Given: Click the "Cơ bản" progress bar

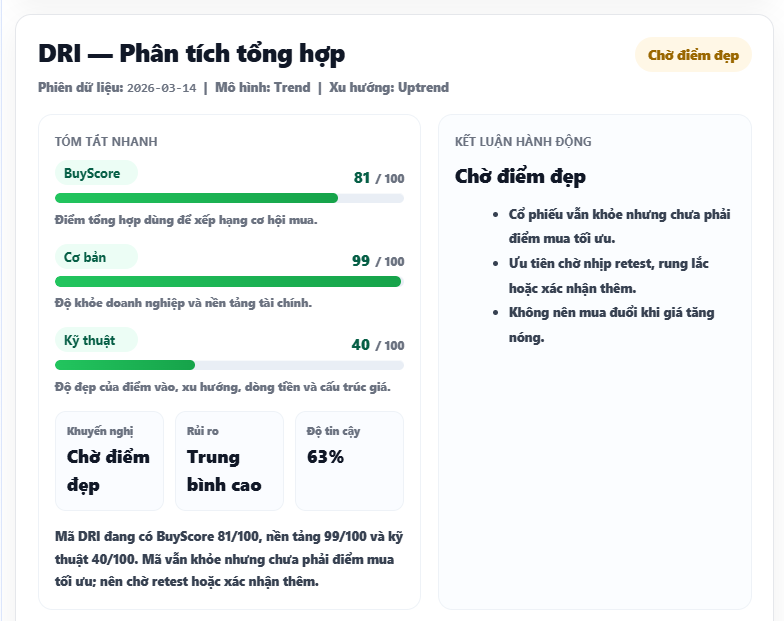Looking at the screenshot, I should 229,282.
